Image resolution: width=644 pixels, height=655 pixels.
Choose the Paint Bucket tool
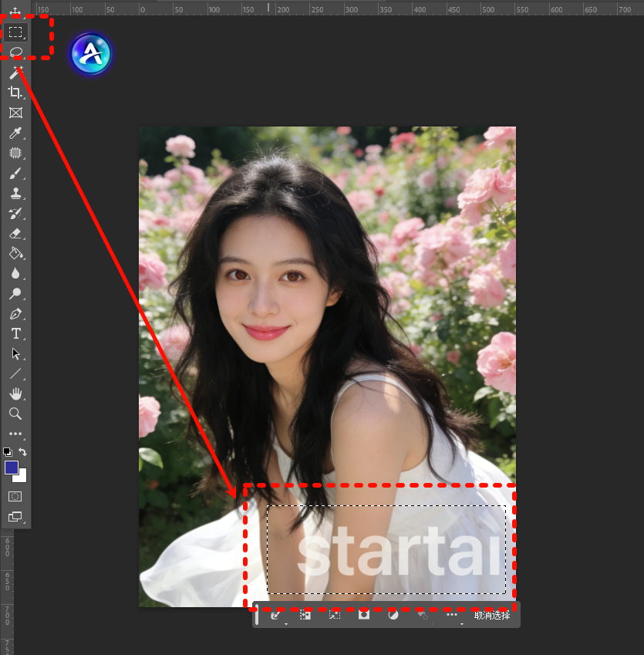coord(15,254)
